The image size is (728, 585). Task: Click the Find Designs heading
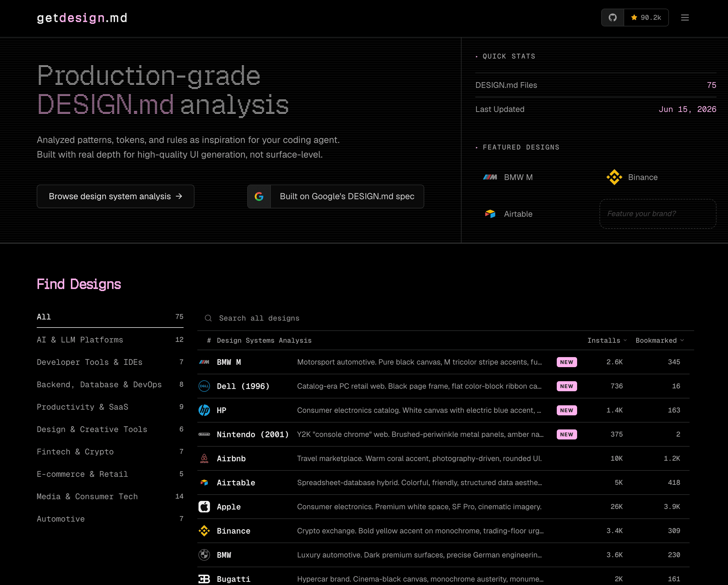tap(79, 284)
